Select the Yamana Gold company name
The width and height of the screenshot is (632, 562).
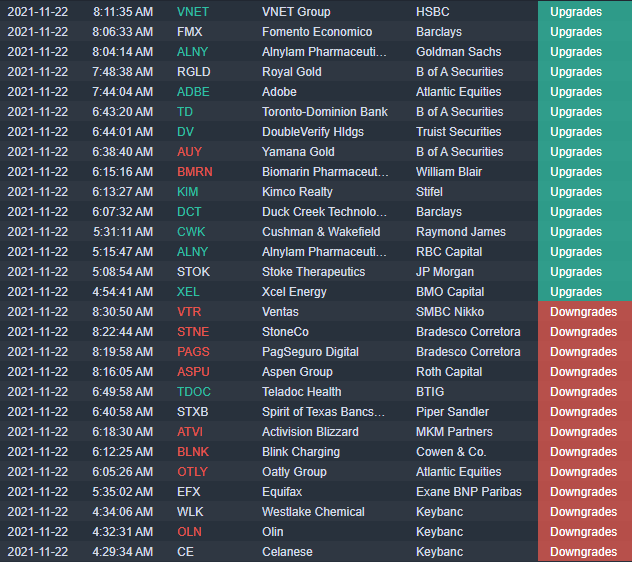click(x=298, y=152)
